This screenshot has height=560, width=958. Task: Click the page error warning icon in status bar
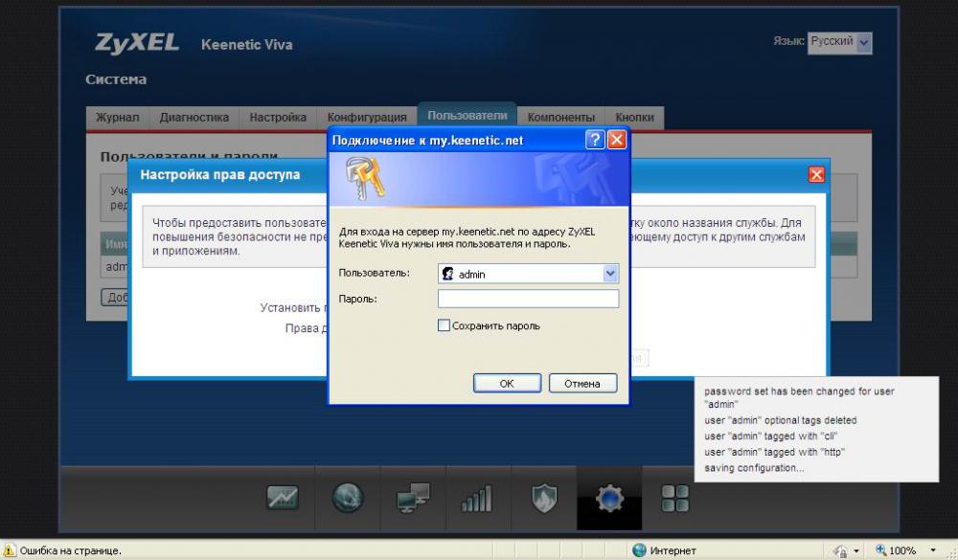(10, 550)
